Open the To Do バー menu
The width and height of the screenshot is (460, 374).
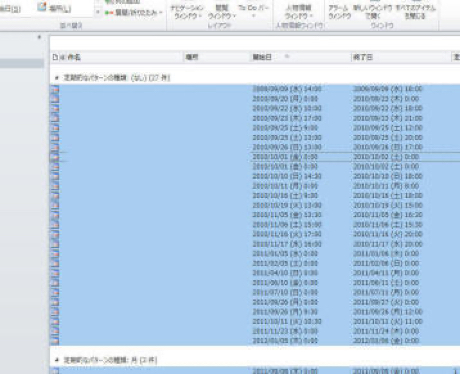(253, 11)
